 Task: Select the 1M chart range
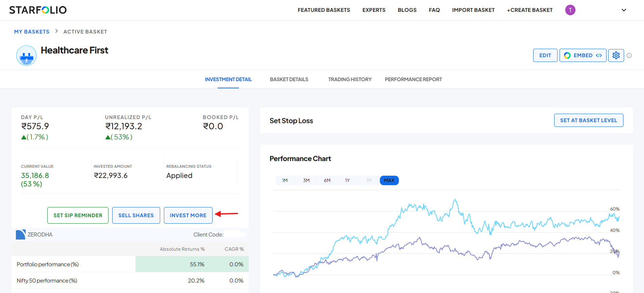point(285,180)
